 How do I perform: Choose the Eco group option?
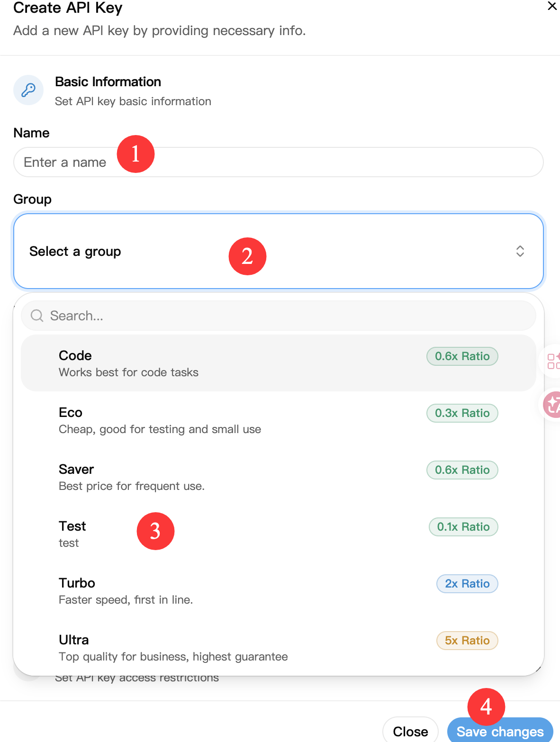pos(279,420)
